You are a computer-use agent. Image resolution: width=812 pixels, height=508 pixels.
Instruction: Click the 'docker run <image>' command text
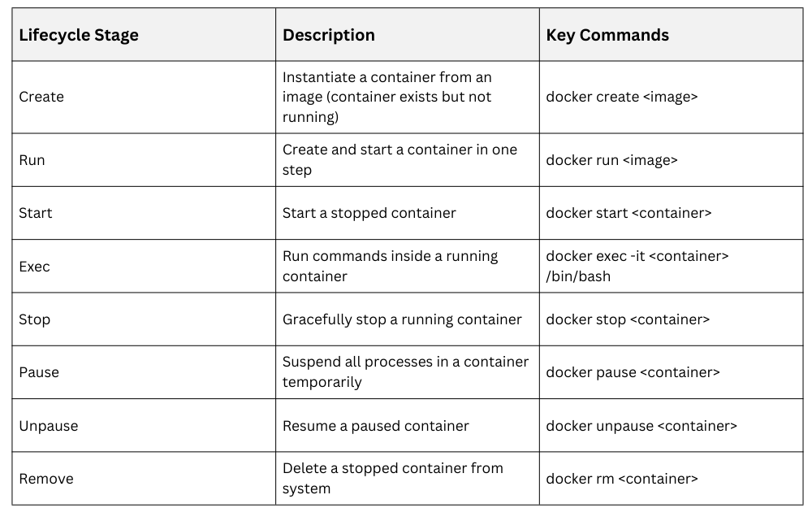611,160
